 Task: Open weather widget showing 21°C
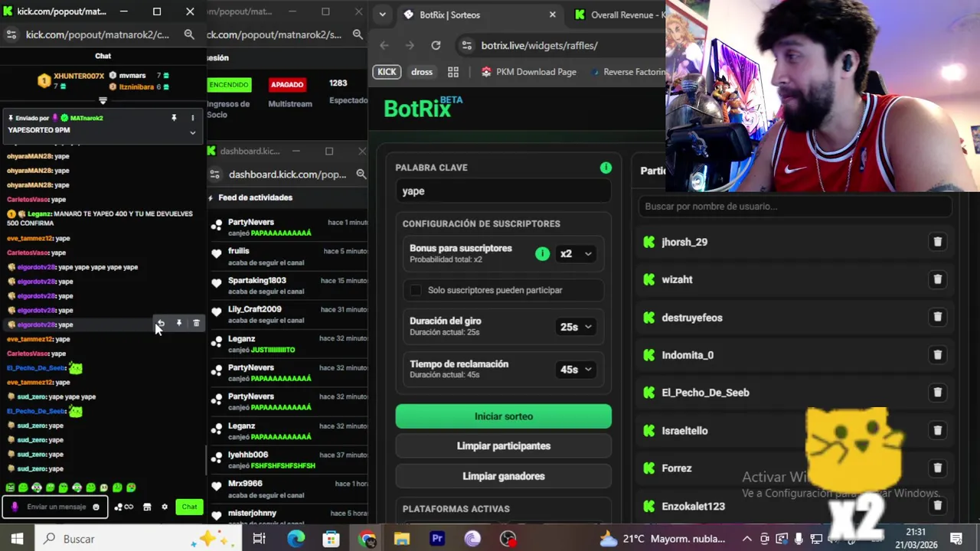[663, 539]
